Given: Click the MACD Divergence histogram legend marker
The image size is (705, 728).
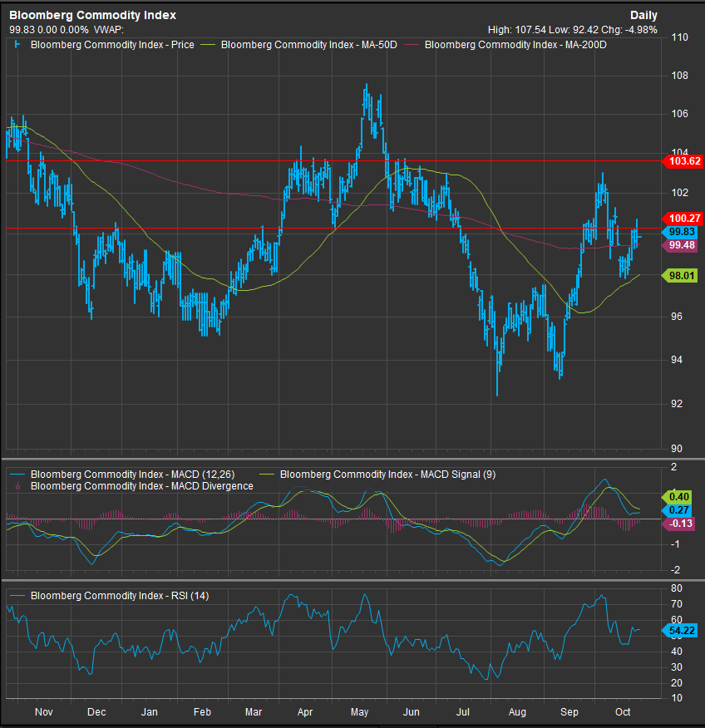Looking at the screenshot, I should pos(17,486).
